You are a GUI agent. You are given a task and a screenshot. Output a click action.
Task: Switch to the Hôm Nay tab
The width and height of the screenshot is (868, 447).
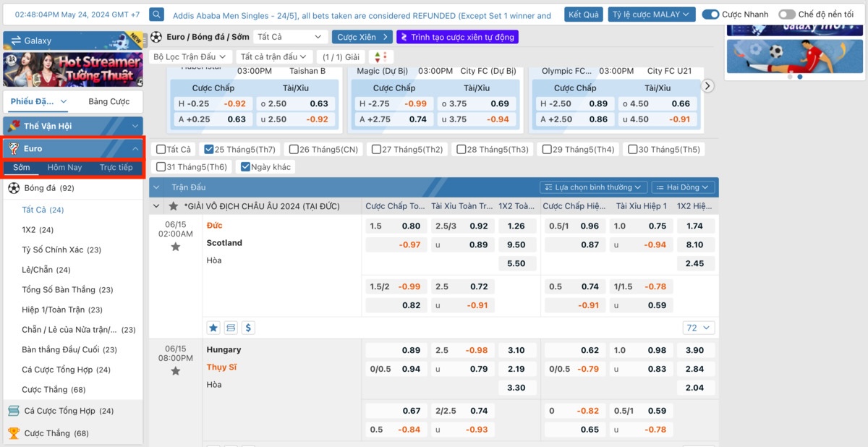(x=64, y=168)
